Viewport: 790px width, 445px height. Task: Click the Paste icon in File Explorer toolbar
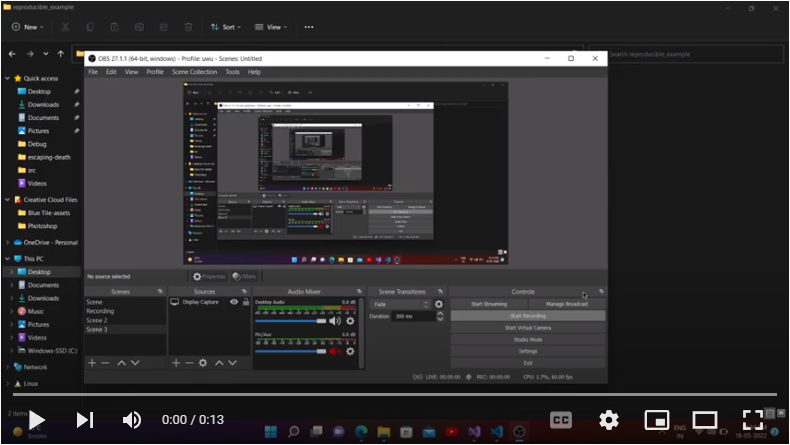pyautogui.click(x=114, y=27)
